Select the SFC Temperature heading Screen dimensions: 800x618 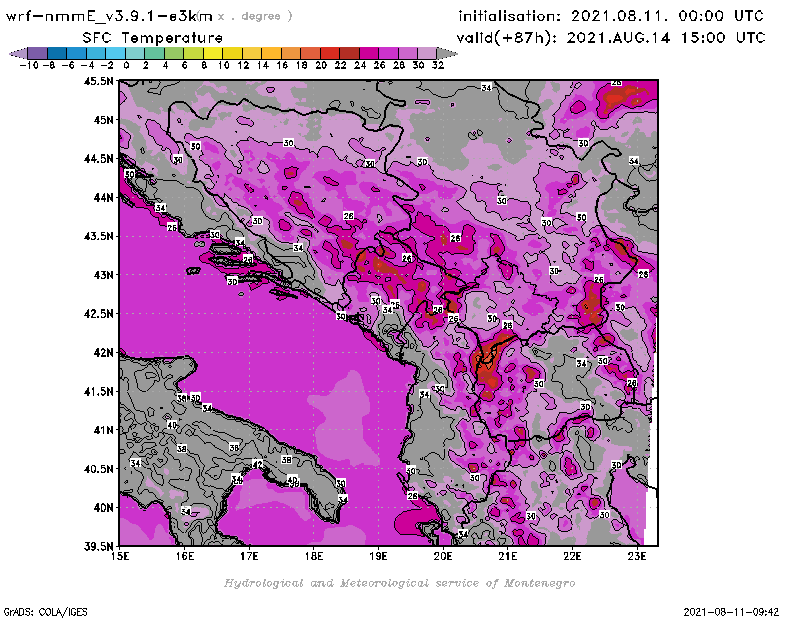pos(153,38)
